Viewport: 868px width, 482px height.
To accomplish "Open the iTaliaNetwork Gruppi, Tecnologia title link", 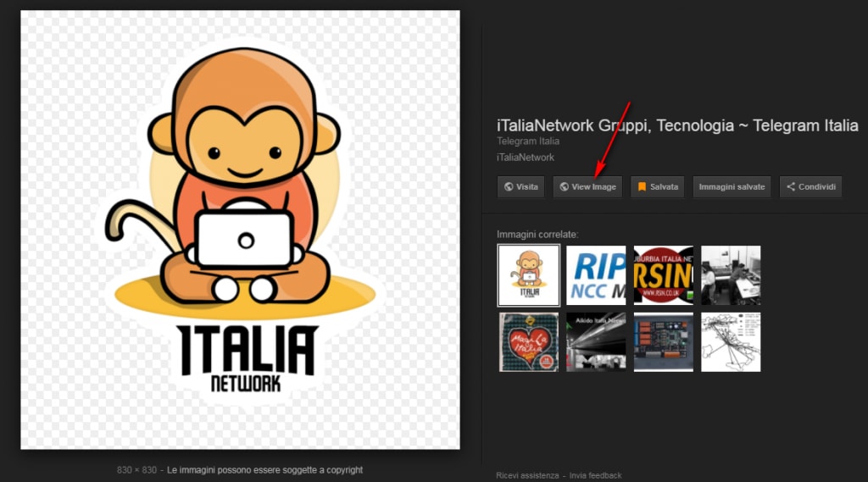I will (x=677, y=125).
